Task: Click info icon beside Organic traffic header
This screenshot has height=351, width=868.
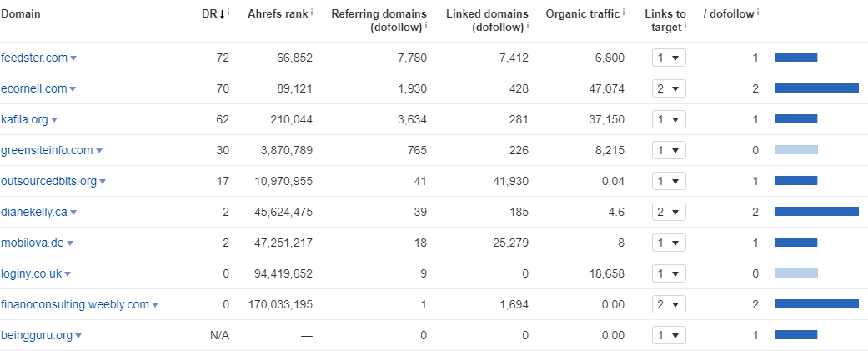Action: click(x=624, y=12)
